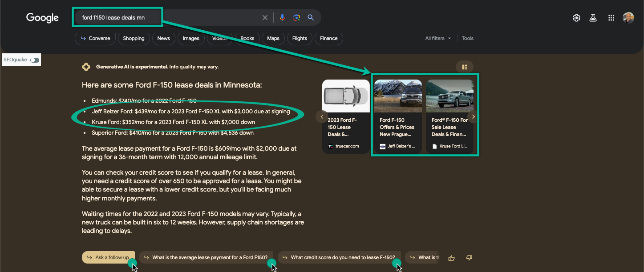This screenshot has height=272, width=644.
Task: Open Google Lens image search
Action: (x=296, y=18)
